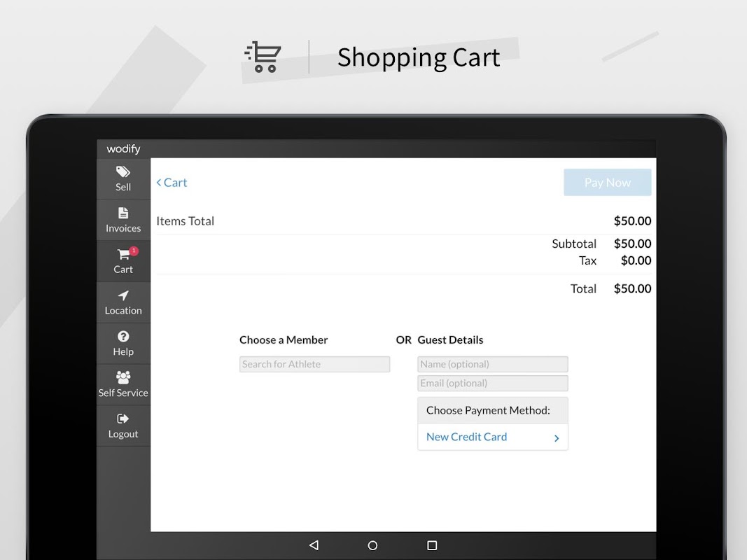Click the Logout exit icon

click(x=123, y=419)
